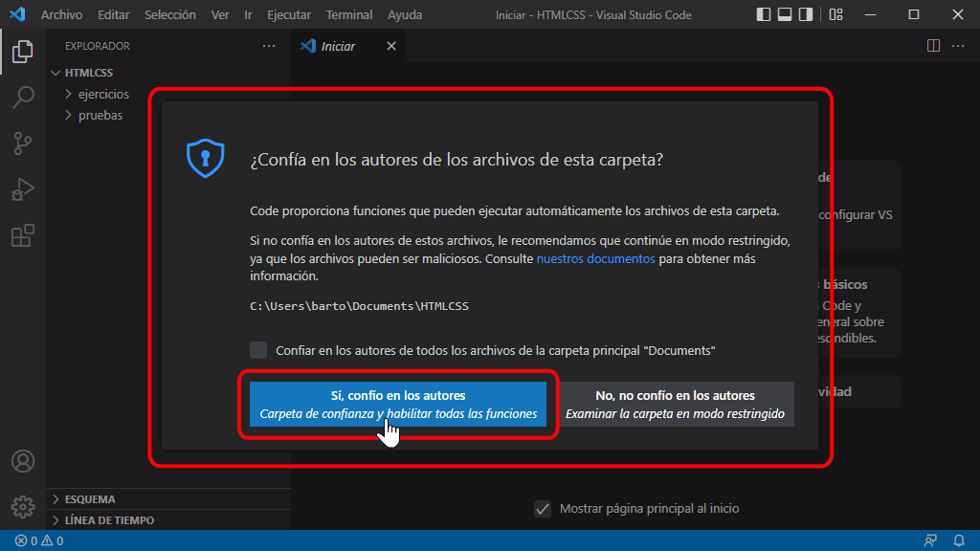980x551 pixels.
Task: Open the Search view icon
Action: pyautogui.click(x=23, y=97)
